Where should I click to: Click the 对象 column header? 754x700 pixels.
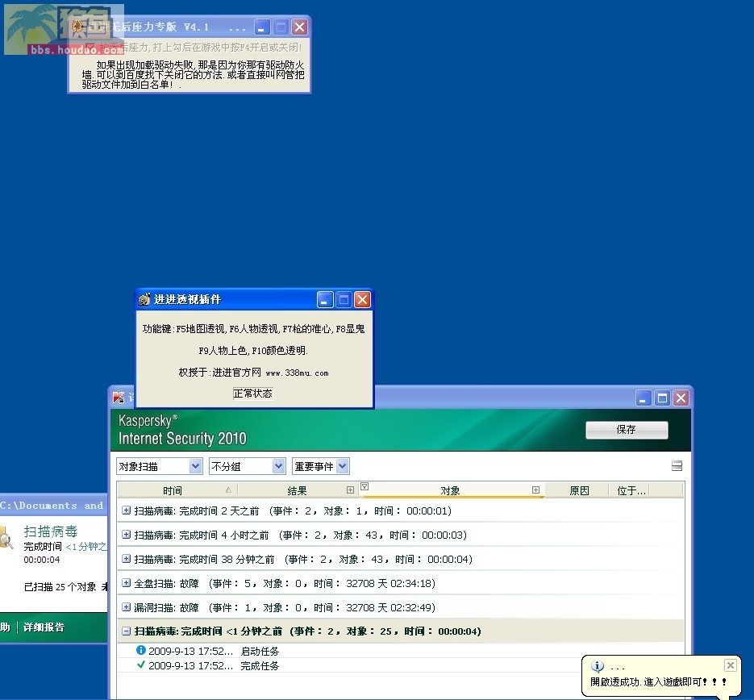(451, 490)
